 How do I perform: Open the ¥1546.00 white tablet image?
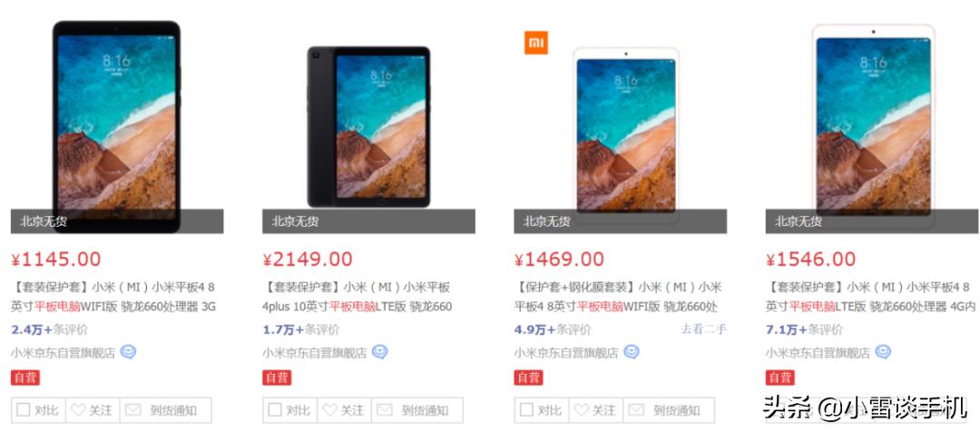tap(873, 125)
